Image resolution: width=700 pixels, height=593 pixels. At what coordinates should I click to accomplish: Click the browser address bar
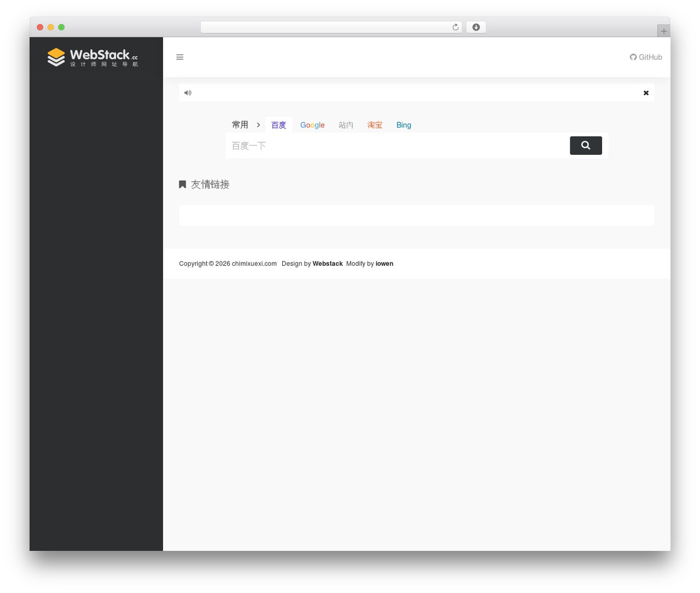click(331, 27)
